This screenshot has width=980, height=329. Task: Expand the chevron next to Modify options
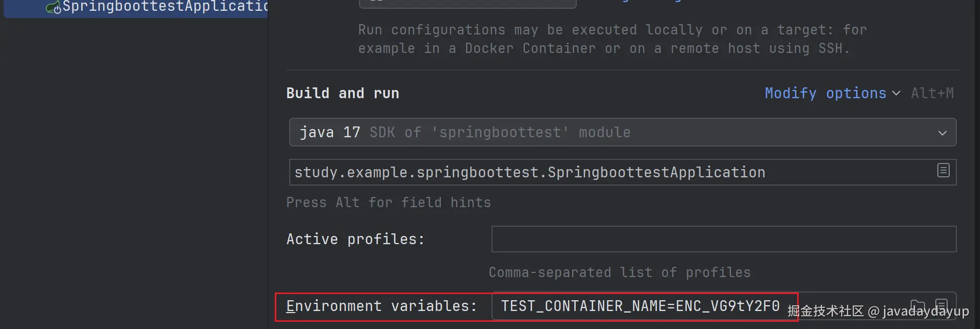pos(896,94)
